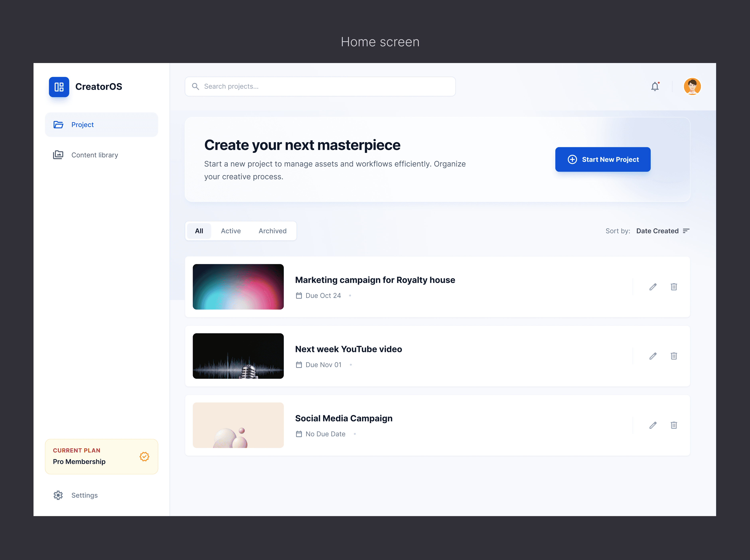
Task: Open notifications bell icon
Action: [x=655, y=87]
